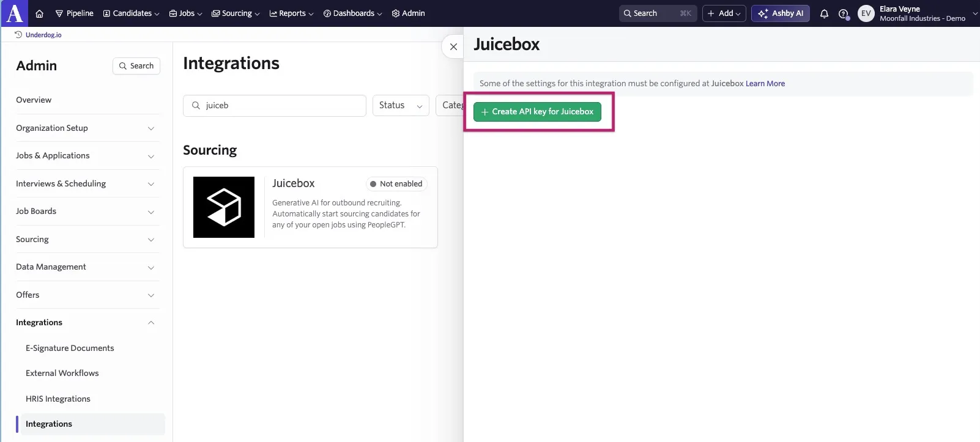Open the Add dropdown button
980x442 pixels.
(724, 13)
